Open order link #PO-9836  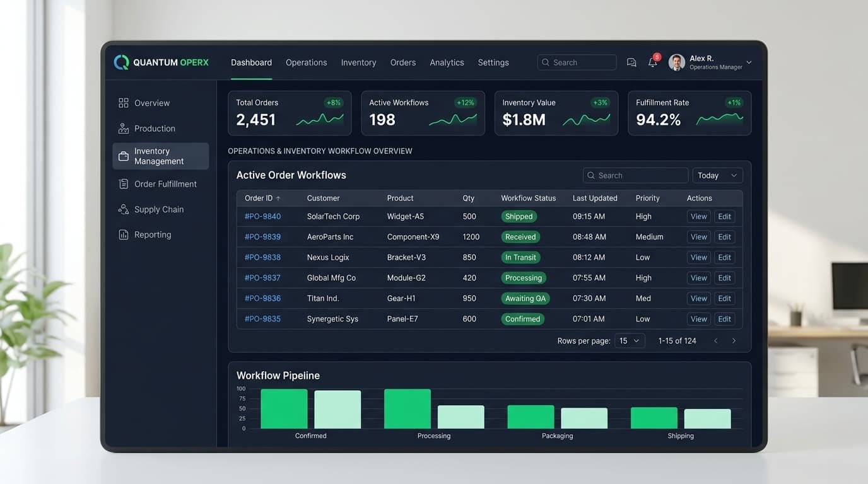pos(262,298)
